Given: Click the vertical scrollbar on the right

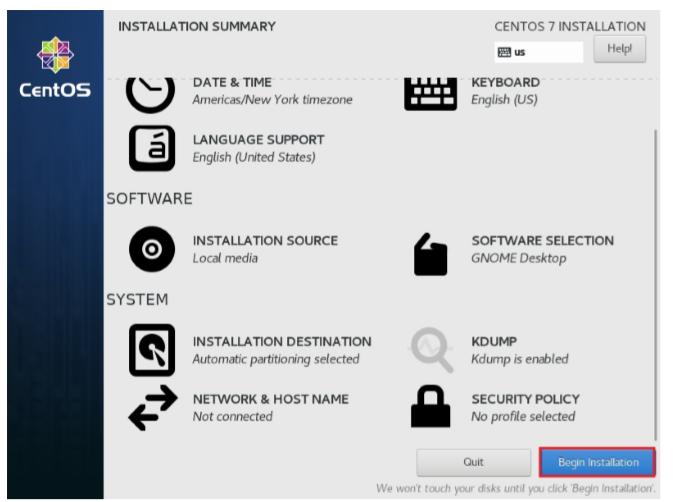Looking at the screenshot, I should (656, 280).
